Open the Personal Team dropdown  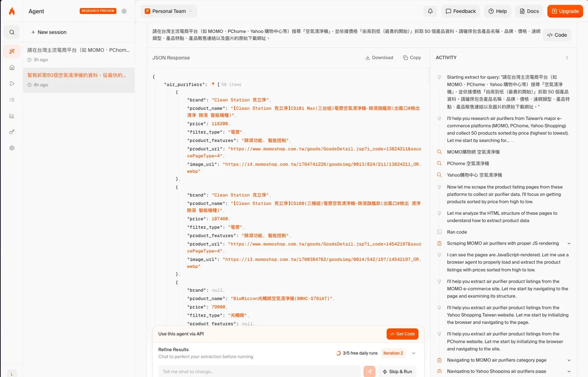[x=169, y=11]
